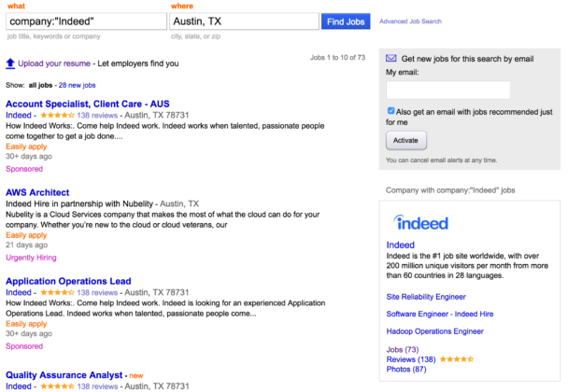Uncheck the recommended jobs email checkbox
This screenshot has width=568, height=392.
pyautogui.click(x=390, y=111)
